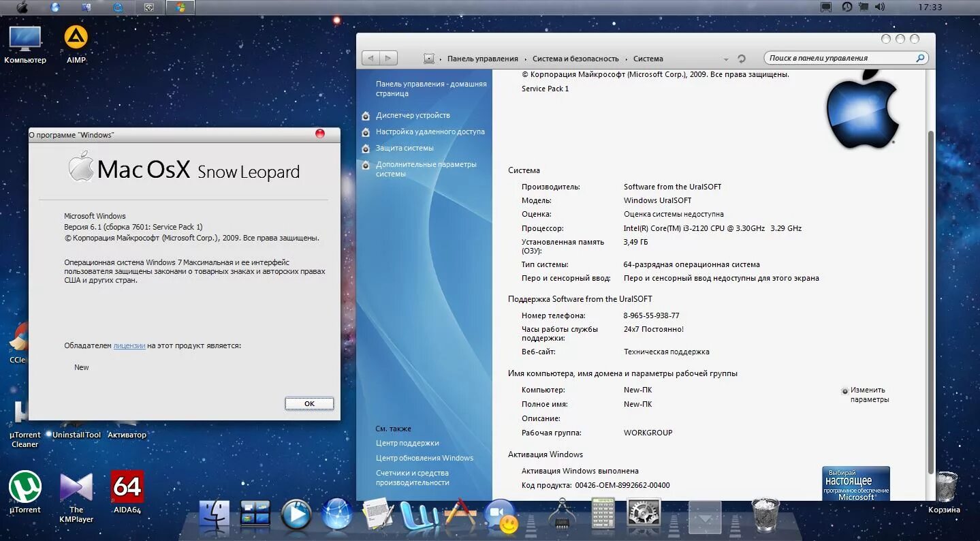Open Диспетчер устройств from the sidebar
This screenshot has width=980, height=541.
(413, 115)
